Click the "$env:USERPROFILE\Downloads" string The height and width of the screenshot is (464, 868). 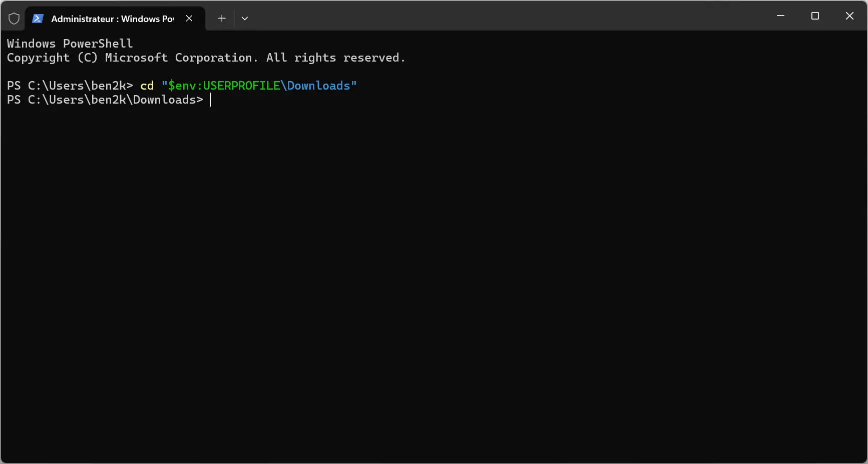tap(259, 86)
